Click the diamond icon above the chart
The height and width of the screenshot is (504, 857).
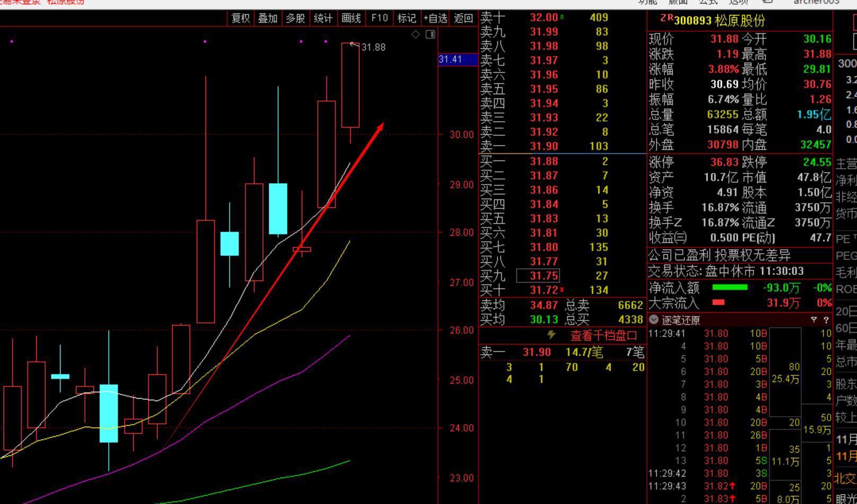[x=416, y=34]
